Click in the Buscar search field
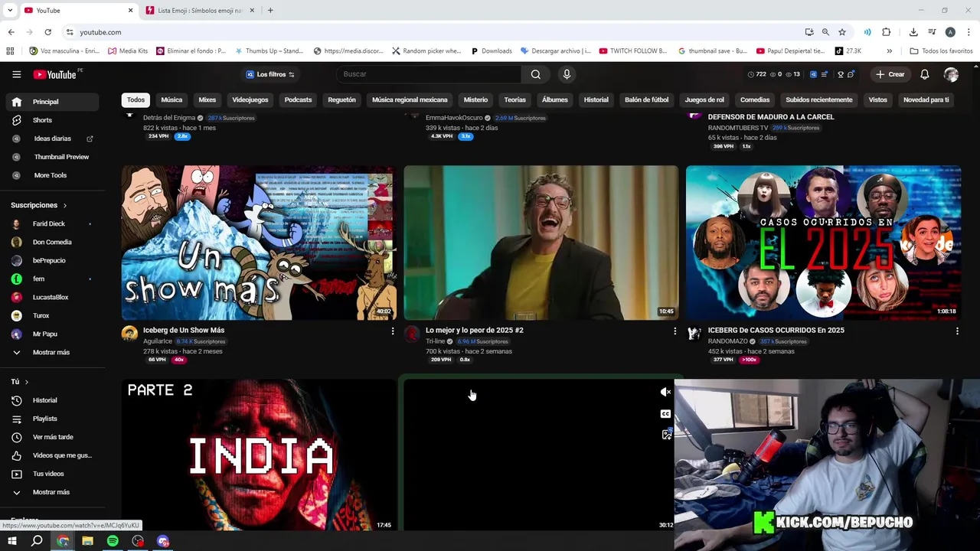The height and width of the screenshot is (551, 980). (x=429, y=74)
